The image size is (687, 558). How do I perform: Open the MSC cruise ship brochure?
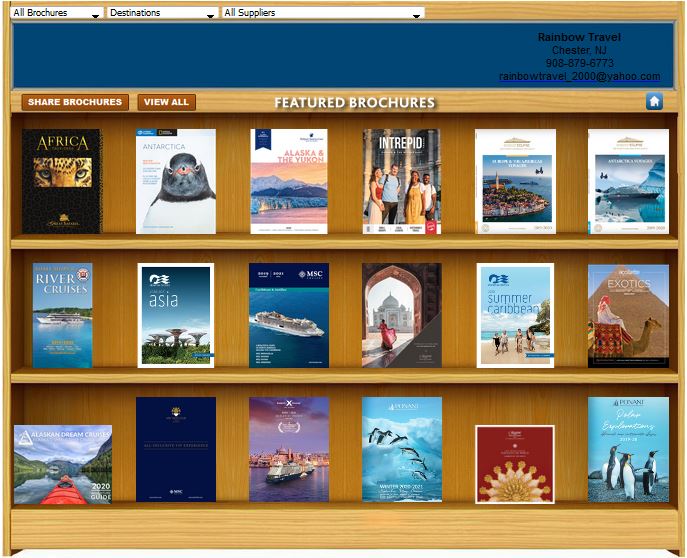click(288, 315)
